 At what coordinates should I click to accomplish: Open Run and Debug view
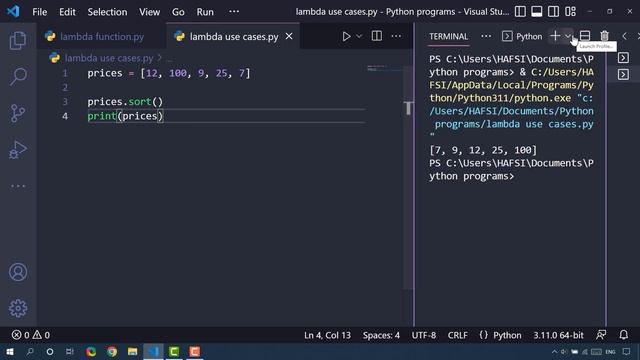coord(18,150)
